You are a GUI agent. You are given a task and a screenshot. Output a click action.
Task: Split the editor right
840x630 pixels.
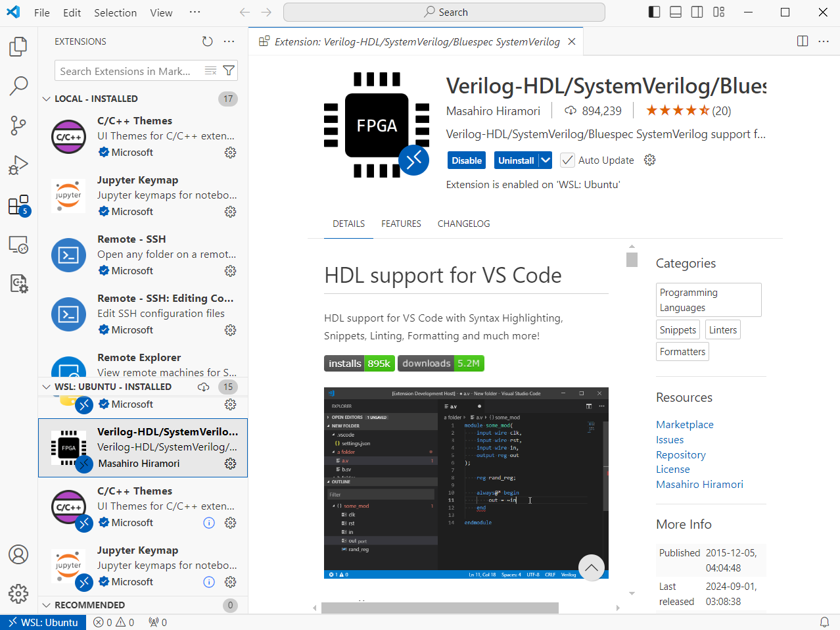pyautogui.click(x=803, y=41)
